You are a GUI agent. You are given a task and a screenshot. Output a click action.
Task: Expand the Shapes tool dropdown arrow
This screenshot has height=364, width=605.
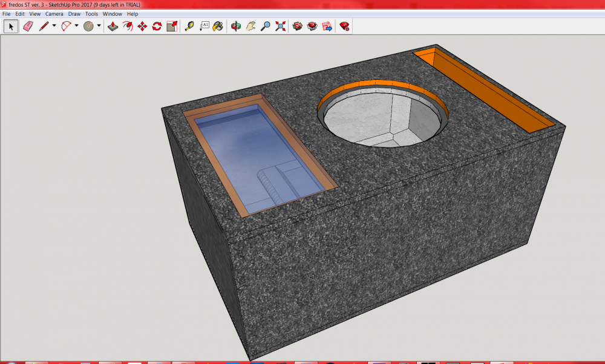pyautogui.click(x=99, y=26)
